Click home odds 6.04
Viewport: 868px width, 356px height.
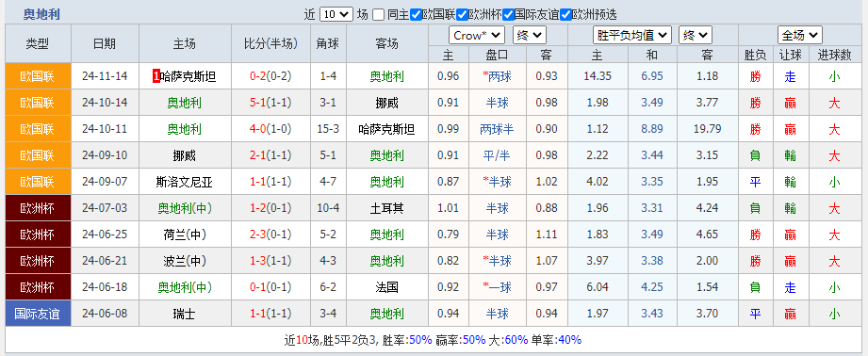[598, 287]
